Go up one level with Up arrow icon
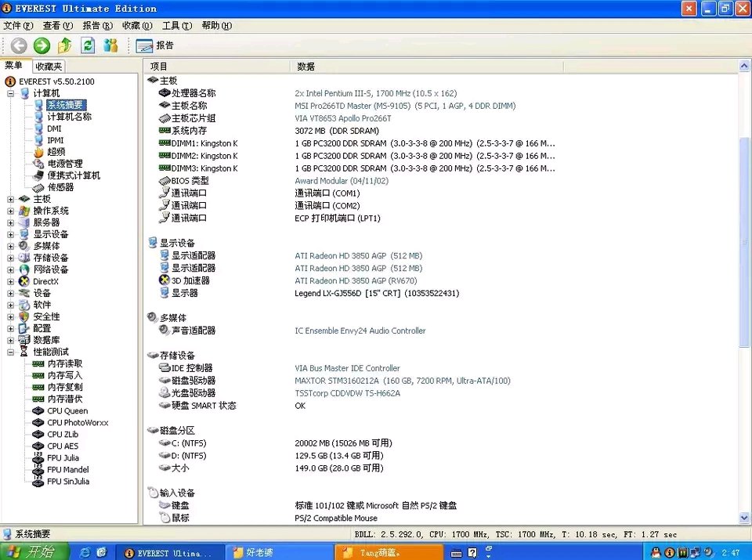This screenshot has height=560, width=752. pos(65,45)
